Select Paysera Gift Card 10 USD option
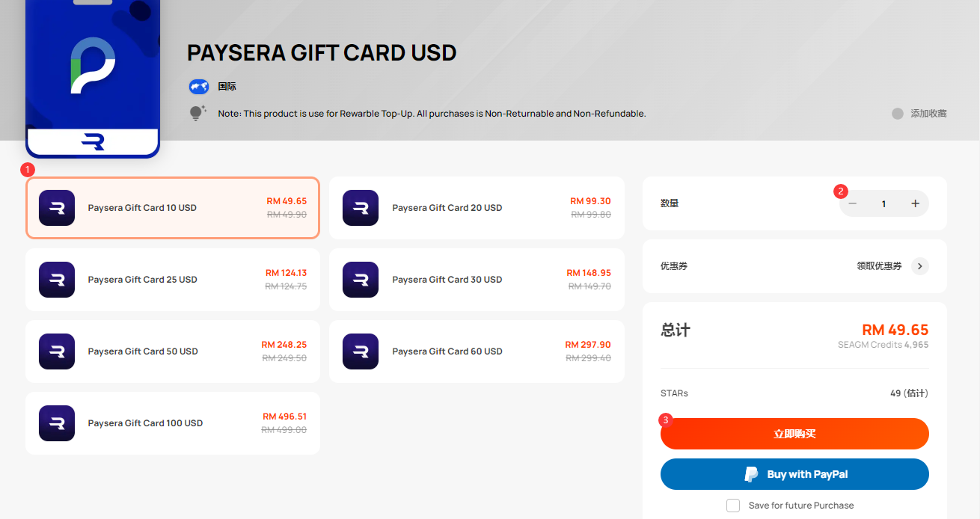This screenshot has width=980, height=519. 173,208
